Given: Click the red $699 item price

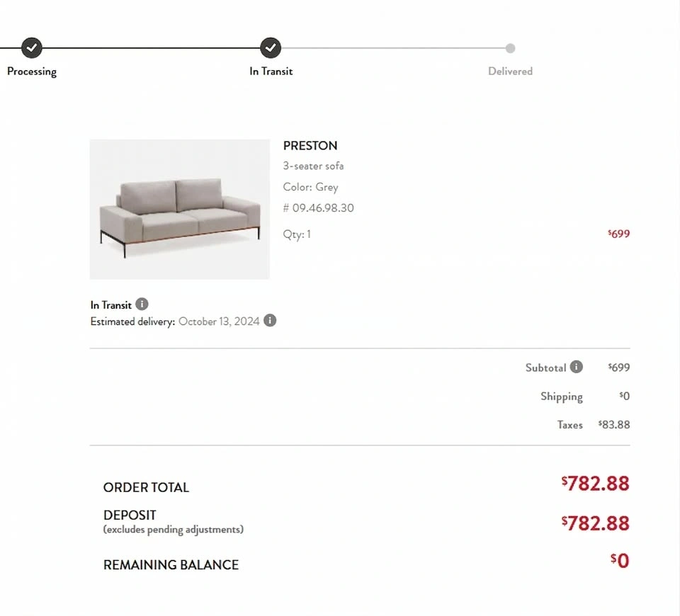Looking at the screenshot, I should coord(619,234).
